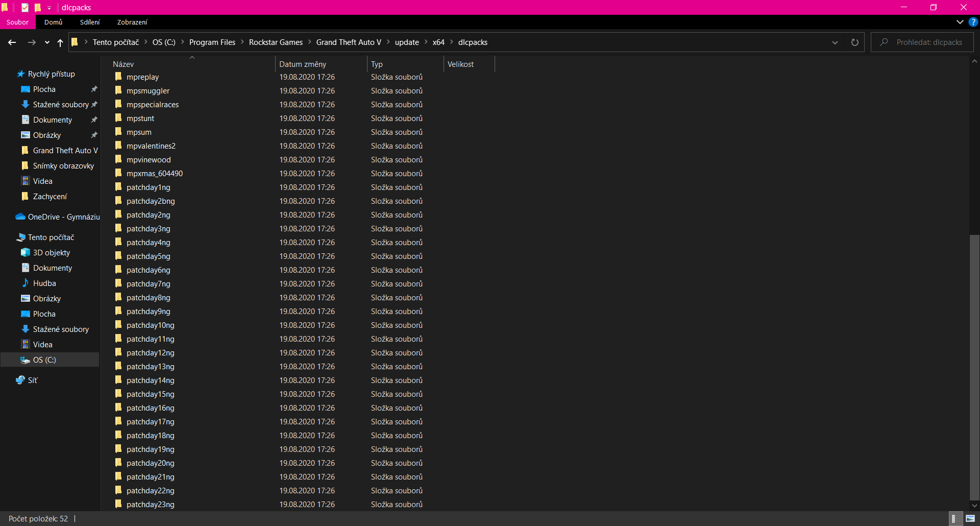Refresh the dlcpacks folder view

tap(855, 42)
